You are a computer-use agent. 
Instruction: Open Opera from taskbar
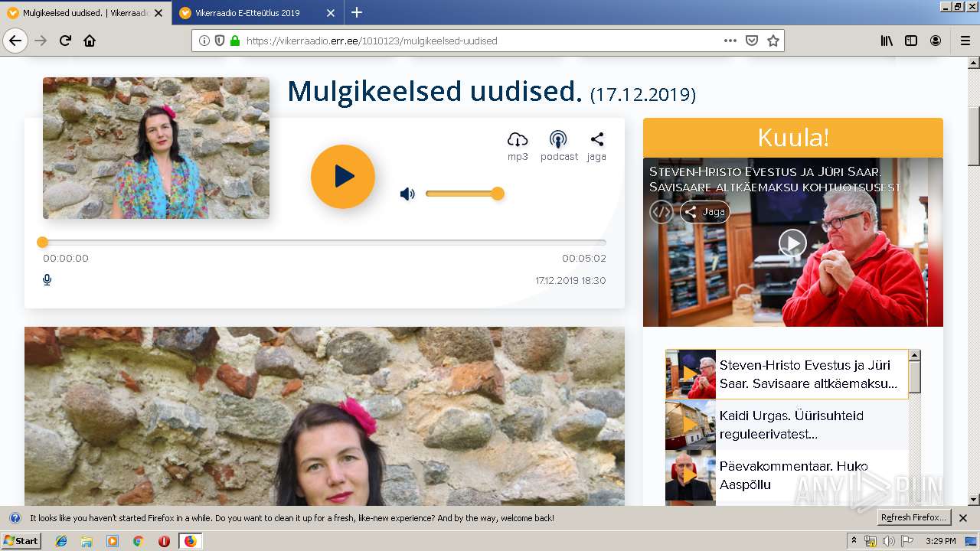164,541
